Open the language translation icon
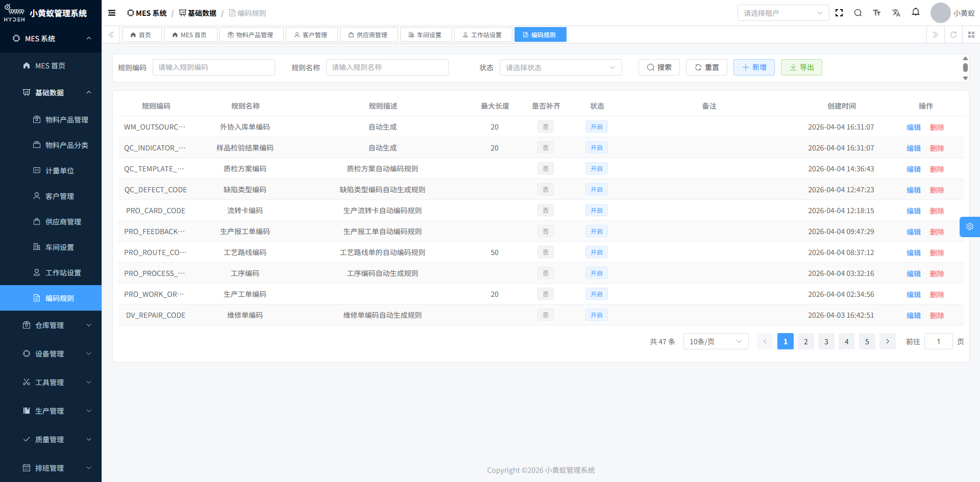Viewport: 980px width, 482px height. [x=896, y=13]
